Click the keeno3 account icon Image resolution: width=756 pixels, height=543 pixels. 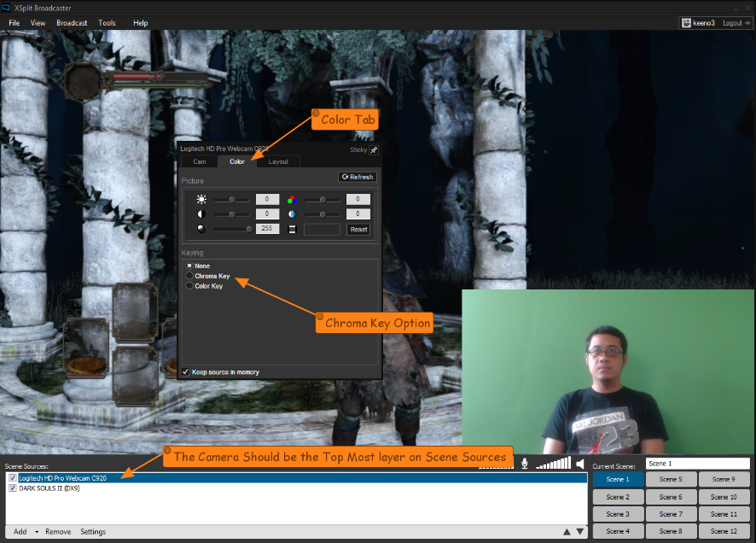(686, 23)
